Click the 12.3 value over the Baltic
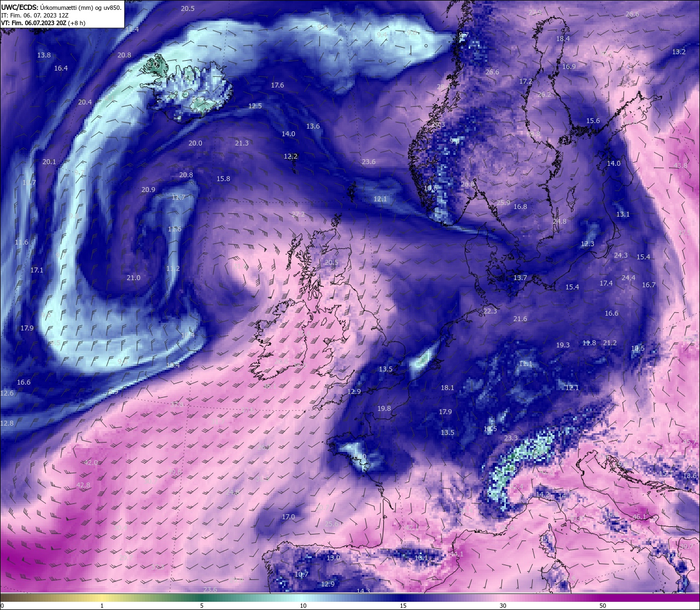The height and width of the screenshot is (610, 700). pos(587,244)
